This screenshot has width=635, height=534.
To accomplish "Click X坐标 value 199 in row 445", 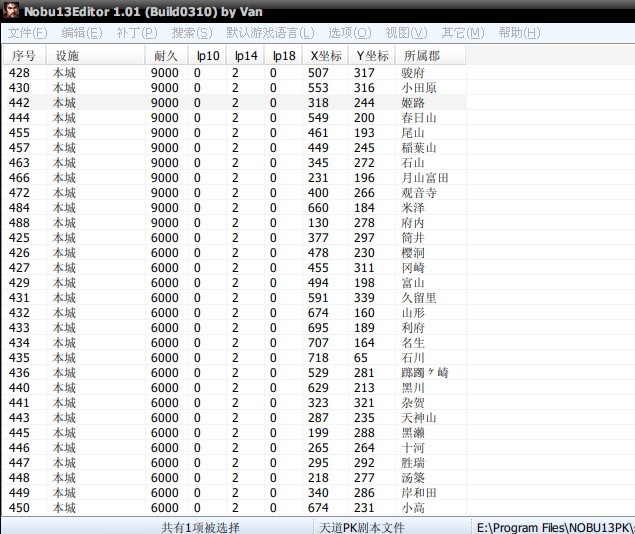I will click(318, 432).
